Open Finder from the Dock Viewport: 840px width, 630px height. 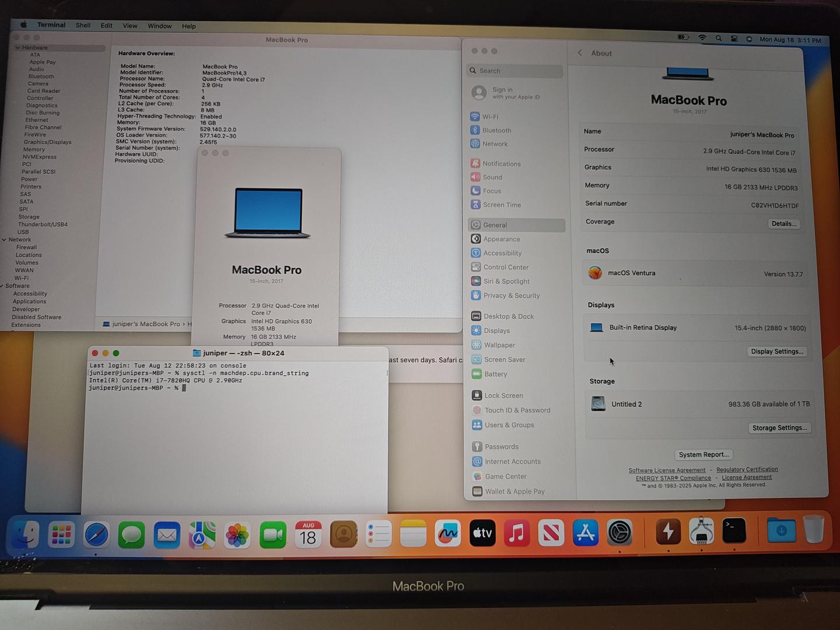pos(26,534)
